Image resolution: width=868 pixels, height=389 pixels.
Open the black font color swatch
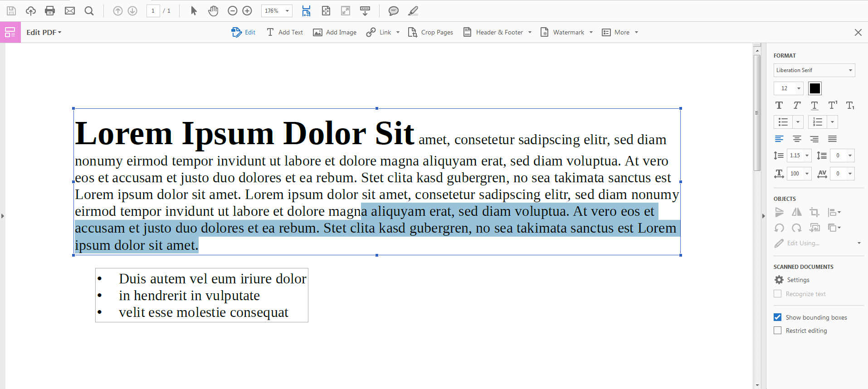(815, 88)
